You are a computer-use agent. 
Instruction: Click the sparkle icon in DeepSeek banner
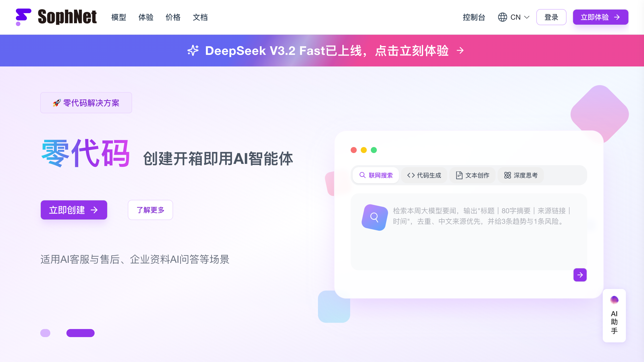point(193,50)
